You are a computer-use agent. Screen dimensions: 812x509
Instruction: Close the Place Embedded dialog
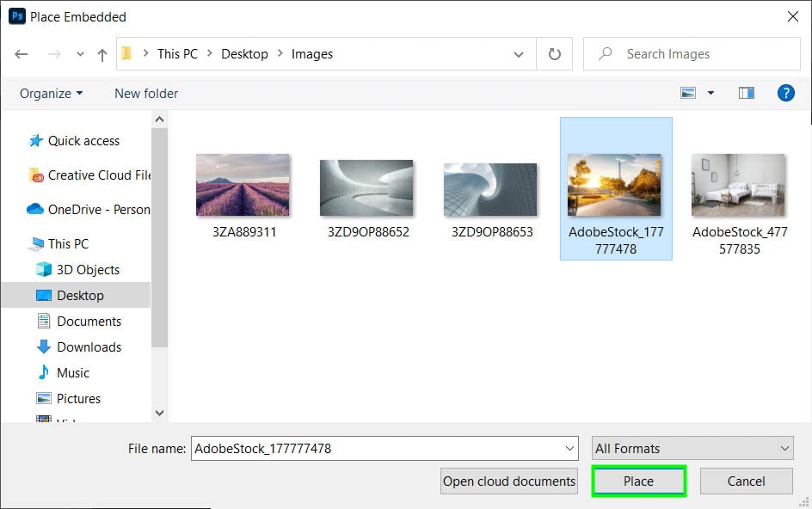pyautogui.click(x=792, y=16)
